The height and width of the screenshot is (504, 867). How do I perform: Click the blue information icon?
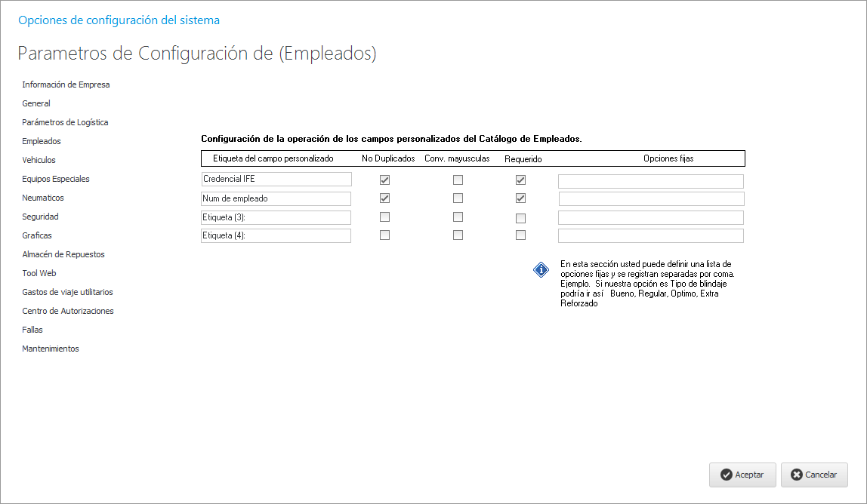click(541, 270)
